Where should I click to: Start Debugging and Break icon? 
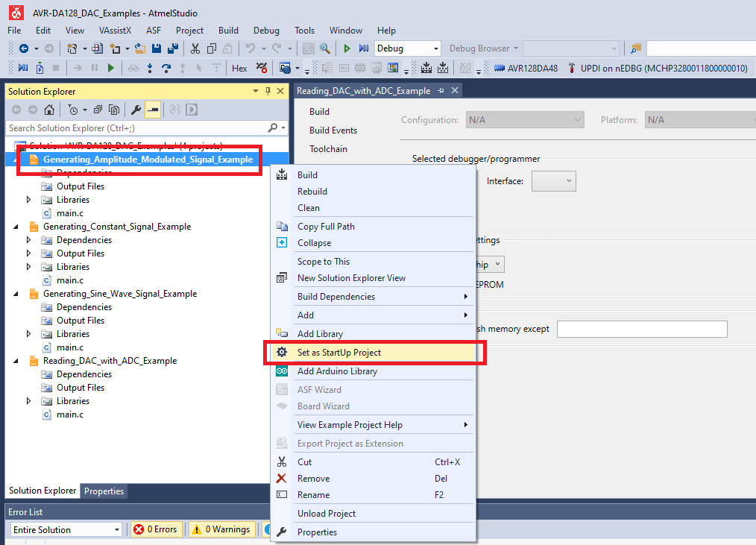364,48
